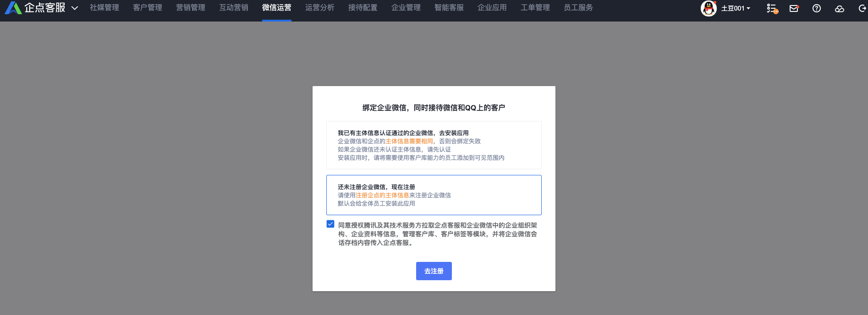868x315 pixels.
Task: Open 员工服务 menu item
Action: [578, 8]
